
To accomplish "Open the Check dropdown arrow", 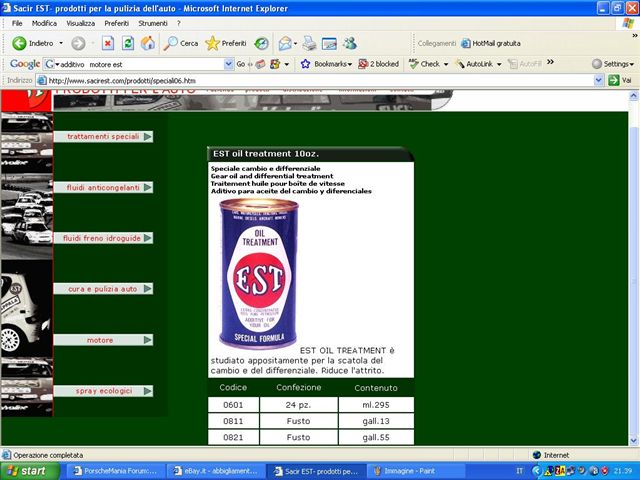I will 446,64.
